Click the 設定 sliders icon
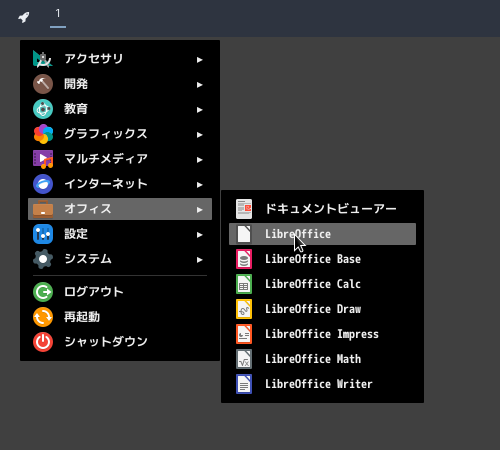 [43, 234]
